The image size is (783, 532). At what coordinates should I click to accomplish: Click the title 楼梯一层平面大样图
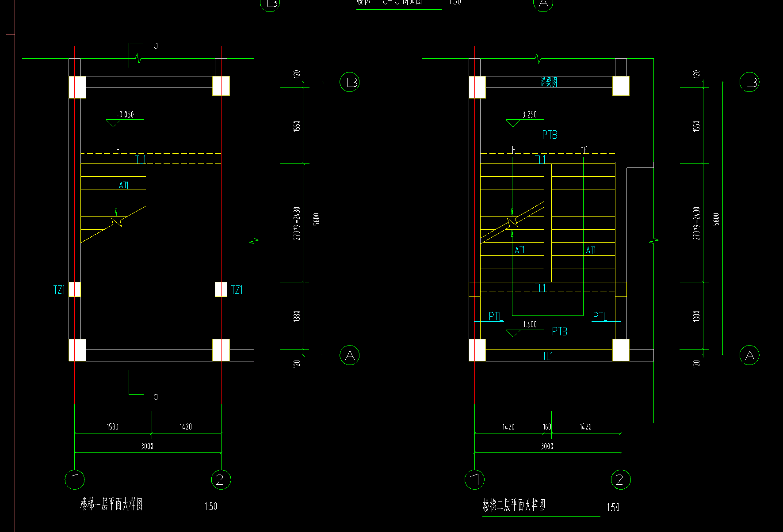(111, 504)
